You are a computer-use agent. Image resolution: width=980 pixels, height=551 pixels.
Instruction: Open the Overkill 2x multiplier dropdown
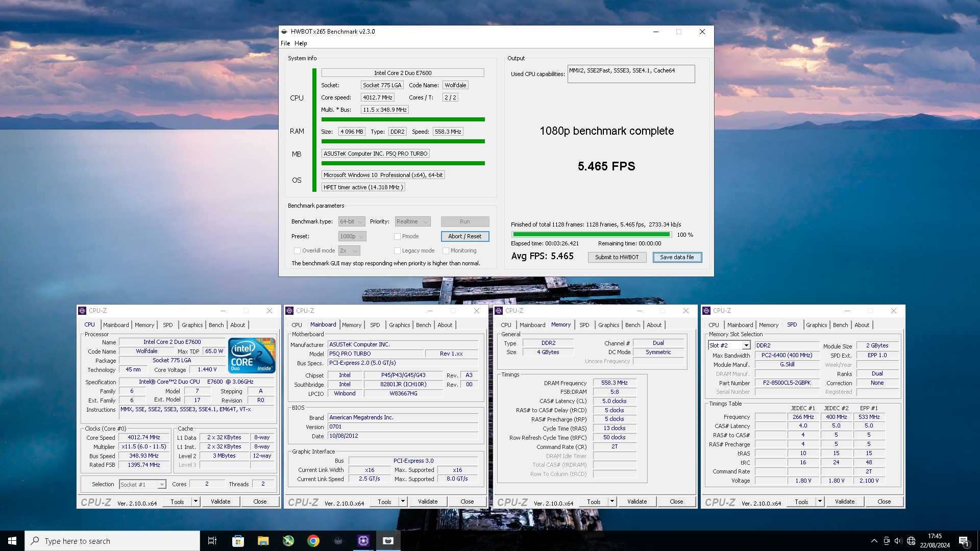(349, 251)
